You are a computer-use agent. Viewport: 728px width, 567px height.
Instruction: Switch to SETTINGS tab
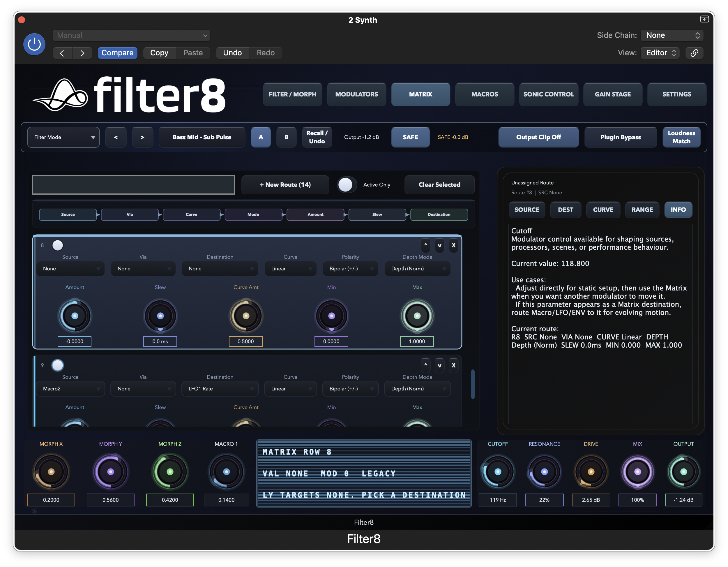point(677,94)
